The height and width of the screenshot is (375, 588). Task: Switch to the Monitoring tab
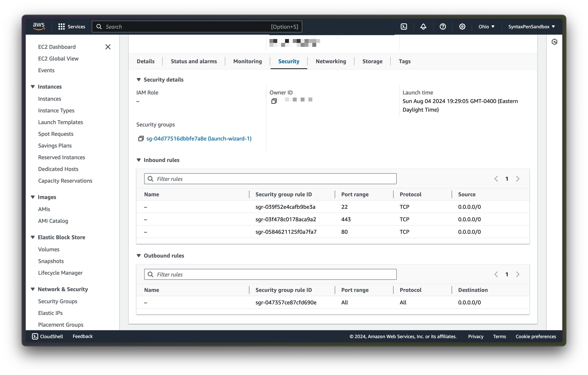[247, 61]
